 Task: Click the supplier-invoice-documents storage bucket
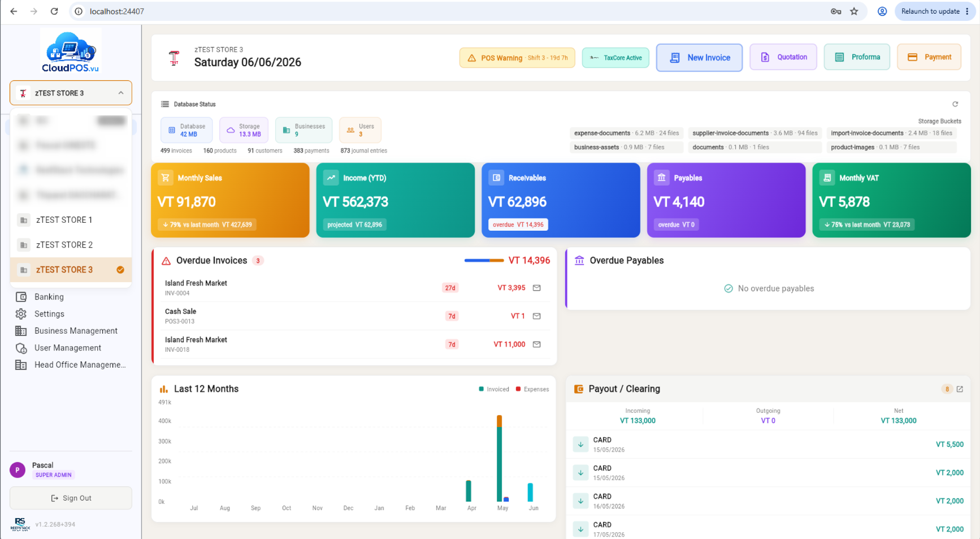[x=755, y=133]
